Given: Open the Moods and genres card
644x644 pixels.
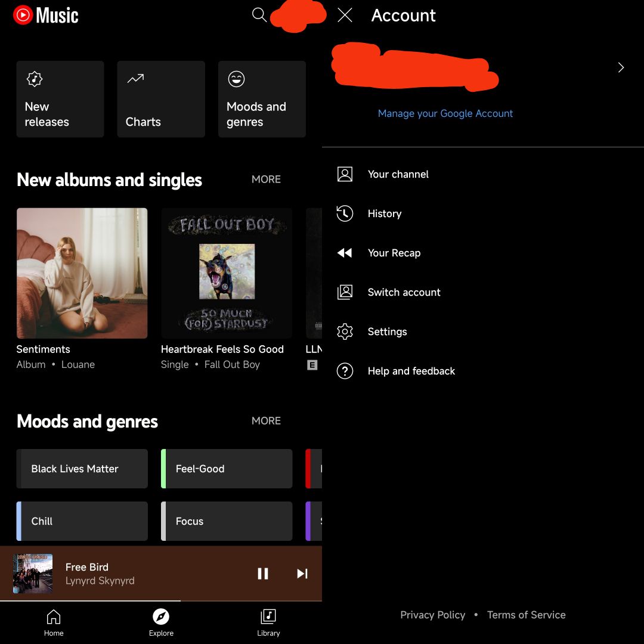Looking at the screenshot, I should [x=262, y=99].
